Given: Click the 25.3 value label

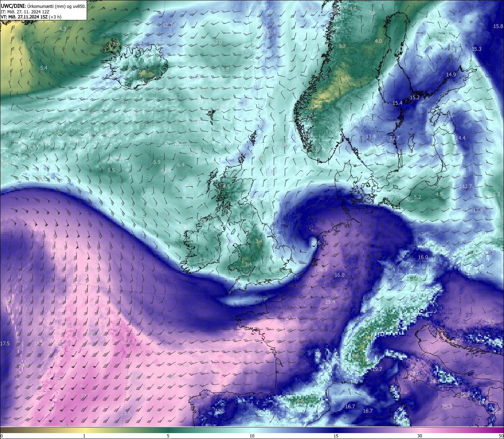Looking at the screenshot, I should pos(447,407).
